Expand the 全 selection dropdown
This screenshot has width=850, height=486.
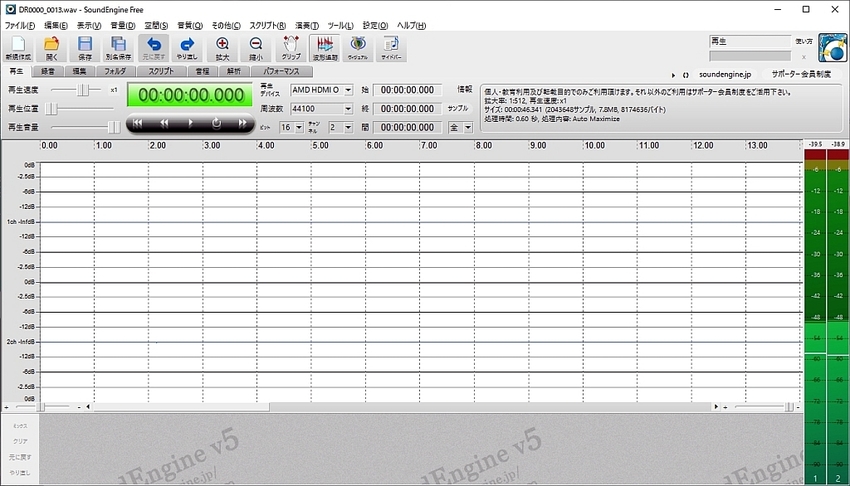(468, 127)
